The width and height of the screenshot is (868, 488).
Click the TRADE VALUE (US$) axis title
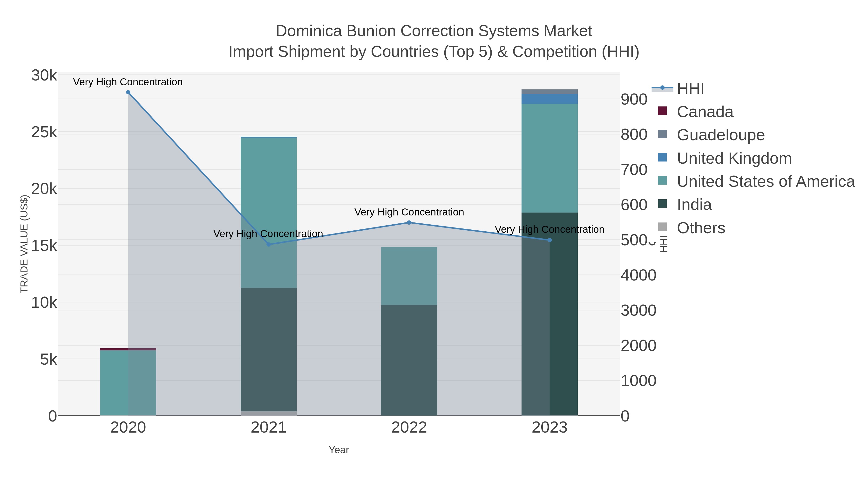pos(24,244)
